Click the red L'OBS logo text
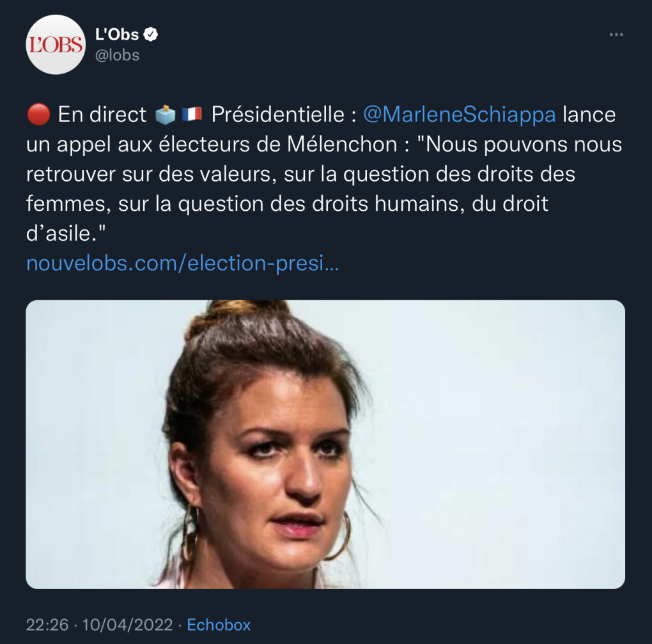652x644 pixels. 56,45
